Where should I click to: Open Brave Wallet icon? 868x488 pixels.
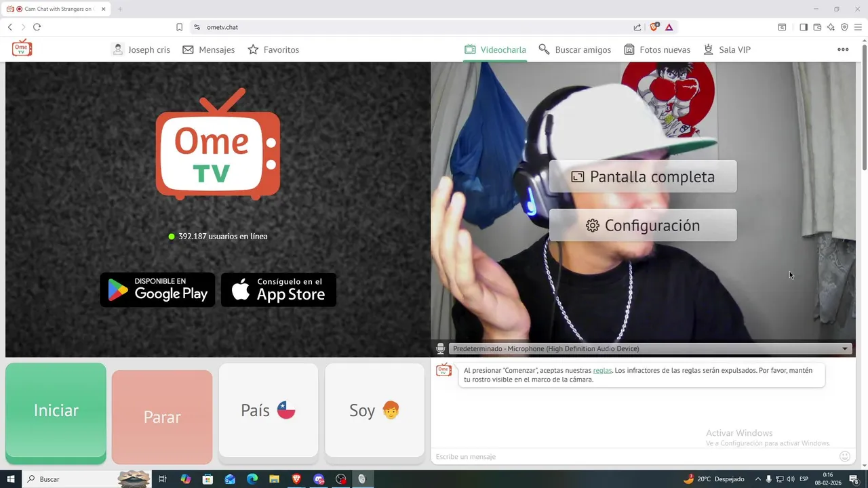point(817,27)
